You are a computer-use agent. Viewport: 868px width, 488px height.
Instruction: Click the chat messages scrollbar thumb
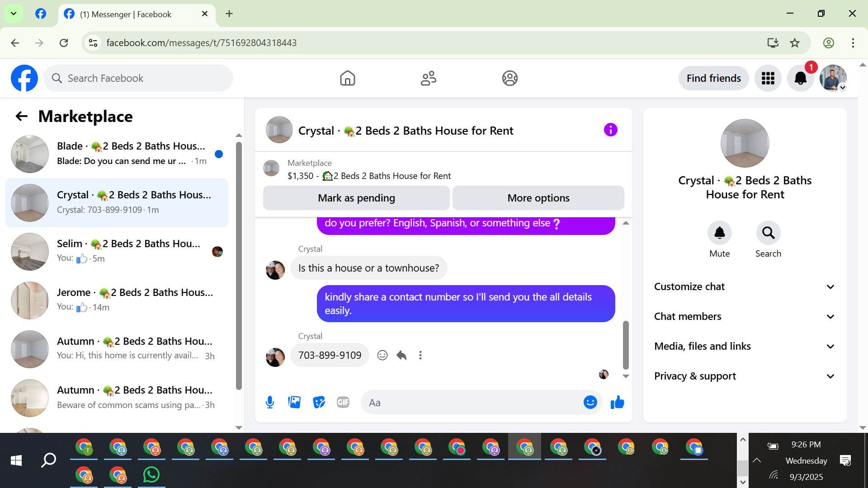(626, 345)
